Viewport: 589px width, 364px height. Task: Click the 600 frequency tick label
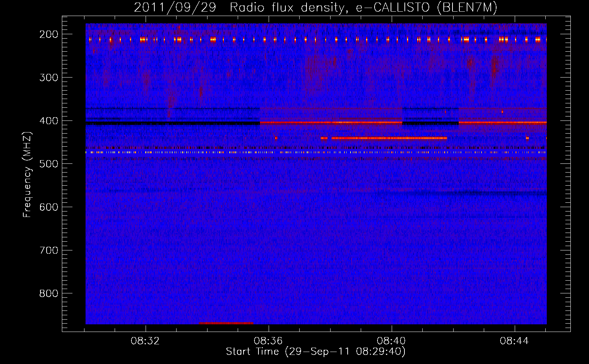(x=49, y=207)
